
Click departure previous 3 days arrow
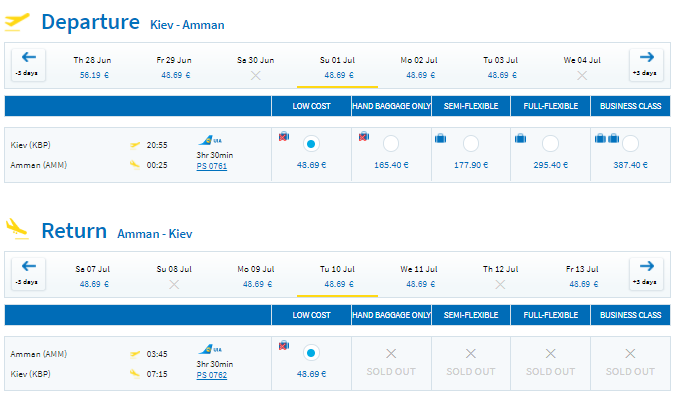pyautogui.click(x=28, y=65)
